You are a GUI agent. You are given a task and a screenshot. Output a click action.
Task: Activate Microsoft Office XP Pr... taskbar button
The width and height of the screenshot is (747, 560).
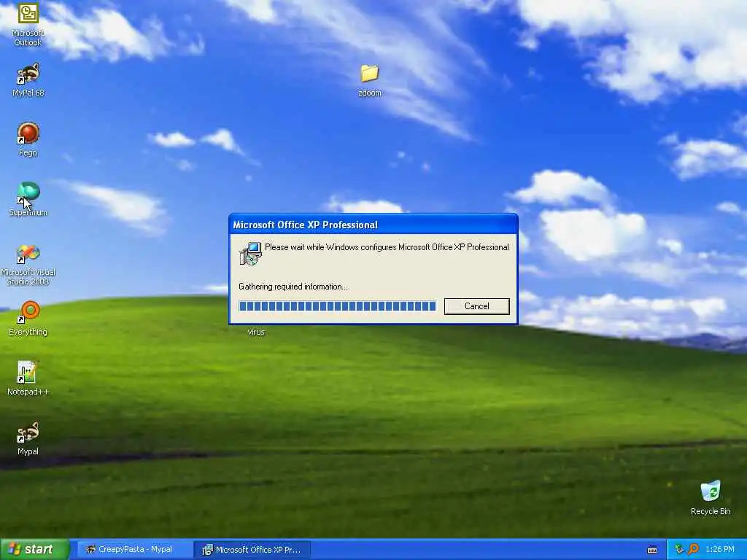tap(252, 550)
